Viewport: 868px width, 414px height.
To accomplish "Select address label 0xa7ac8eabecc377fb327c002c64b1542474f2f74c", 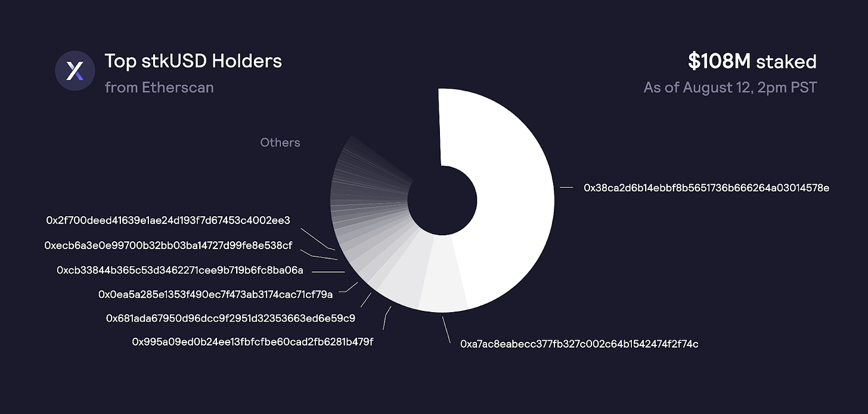I will pos(579,344).
